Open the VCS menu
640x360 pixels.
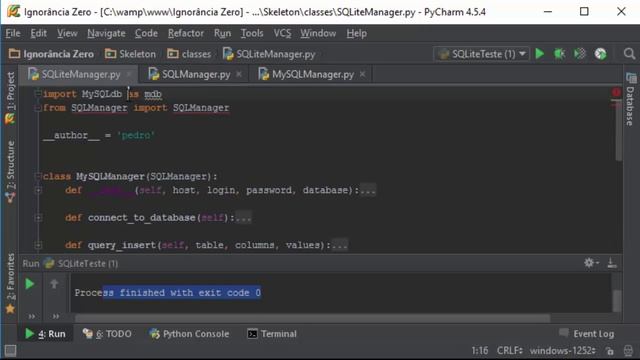pos(282,33)
